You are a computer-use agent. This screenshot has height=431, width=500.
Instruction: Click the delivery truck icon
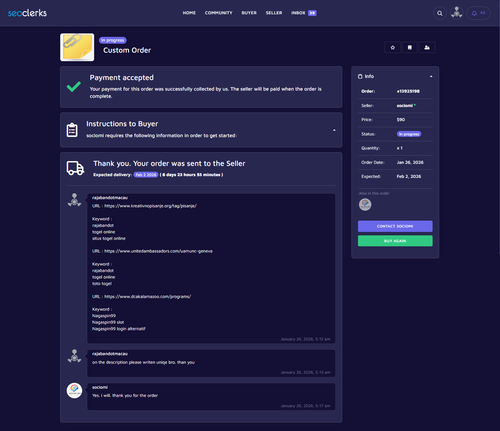coord(75,168)
